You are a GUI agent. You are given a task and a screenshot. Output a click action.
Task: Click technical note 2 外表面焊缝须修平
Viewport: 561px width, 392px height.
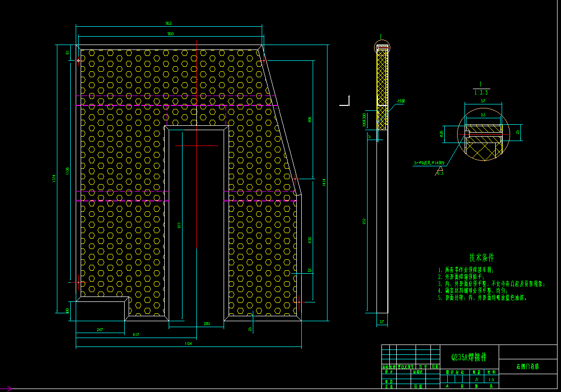click(x=461, y=277)
